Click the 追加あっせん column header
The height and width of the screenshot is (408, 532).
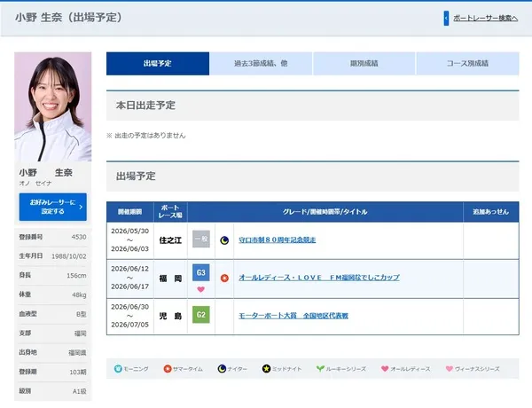click(491, 212)
